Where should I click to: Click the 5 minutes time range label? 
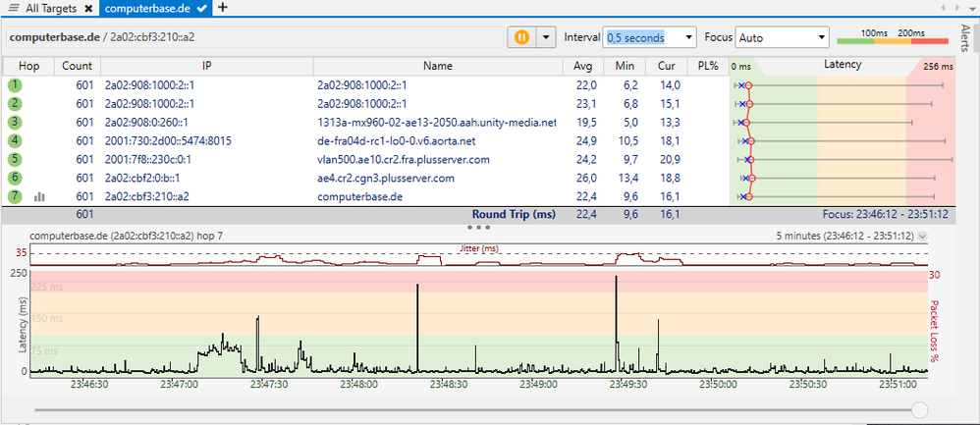pyautogui.click(x=845, y=237)
